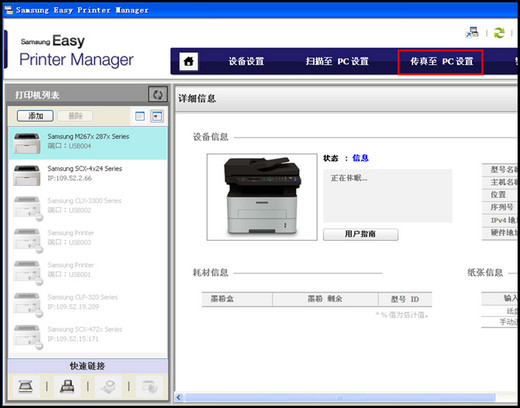The width and height of the screenshot is (520, 408).
Task: Click the 正在休眠 status message
Action: point(349,178)
